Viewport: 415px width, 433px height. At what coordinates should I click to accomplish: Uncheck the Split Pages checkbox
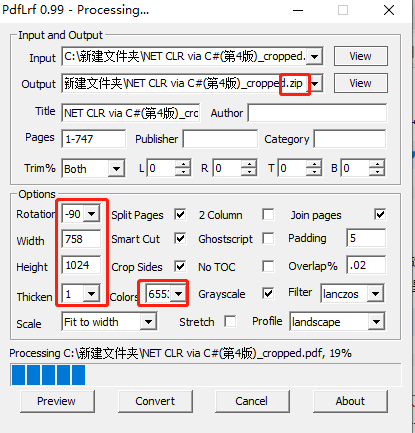(180, 214)
